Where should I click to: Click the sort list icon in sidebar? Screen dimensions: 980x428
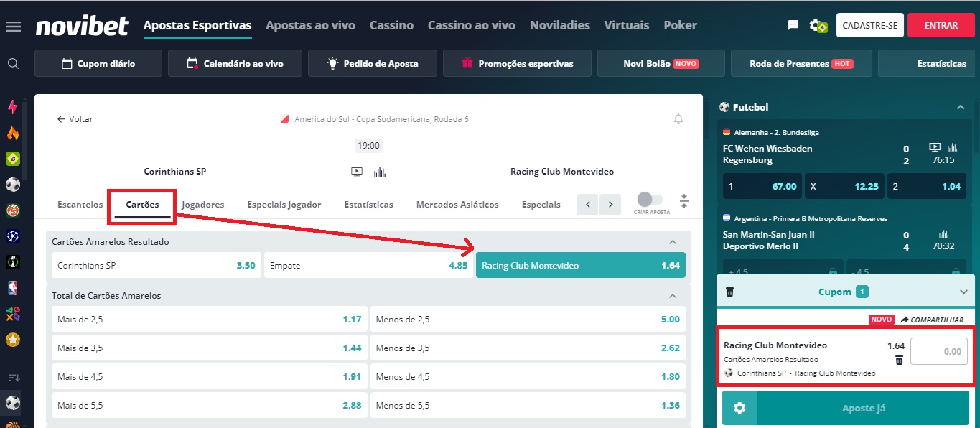point(13,377)
